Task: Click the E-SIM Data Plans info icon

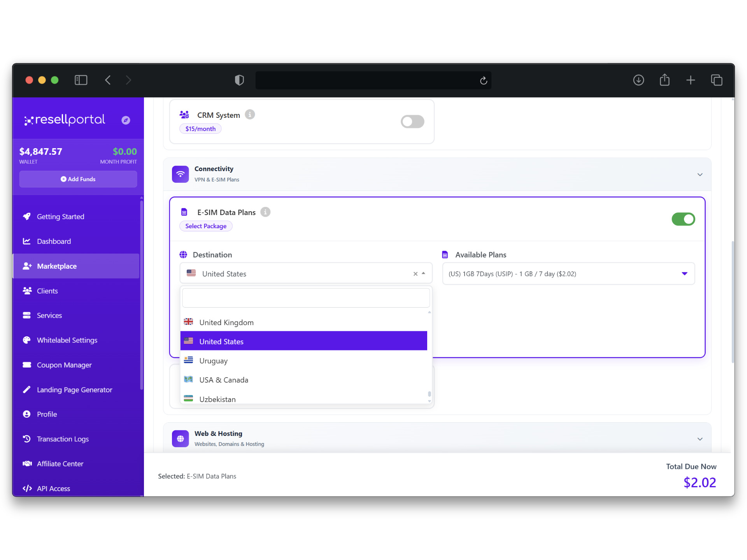Action: pyautogui.click(x=265, y=212)
